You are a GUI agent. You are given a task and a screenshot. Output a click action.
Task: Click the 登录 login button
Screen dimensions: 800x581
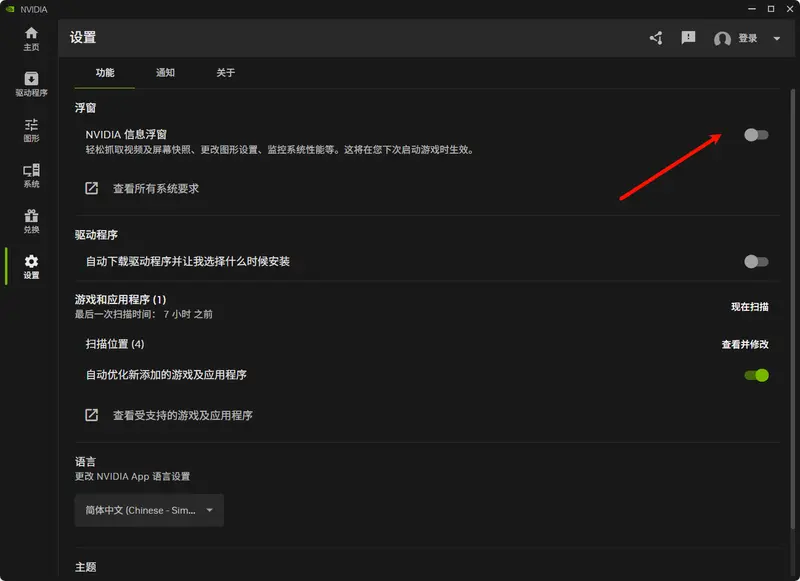[747, 38]
